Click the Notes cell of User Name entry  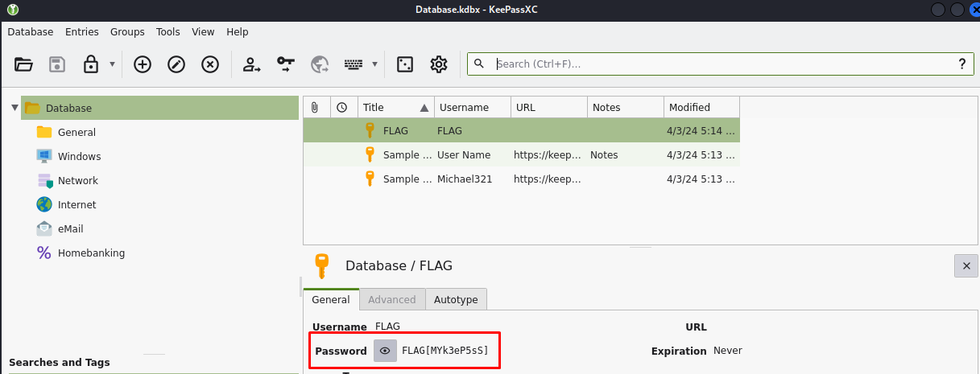tap(626, 154)
